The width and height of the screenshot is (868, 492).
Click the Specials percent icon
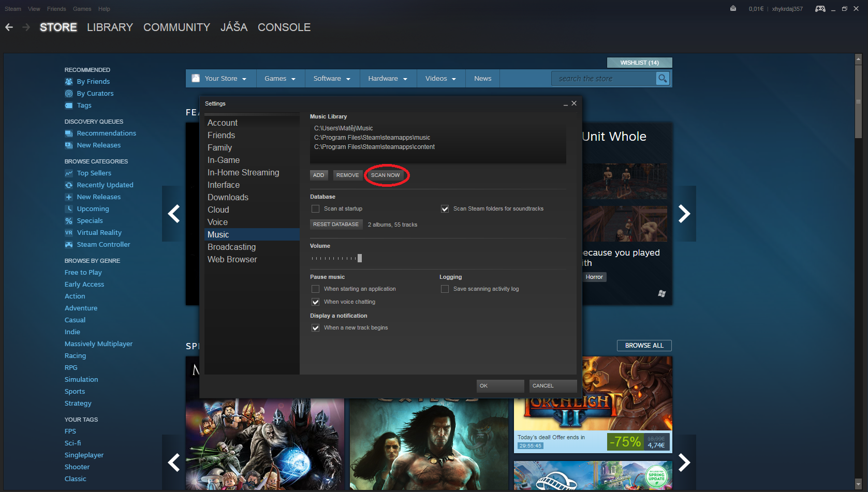point(69,221)
